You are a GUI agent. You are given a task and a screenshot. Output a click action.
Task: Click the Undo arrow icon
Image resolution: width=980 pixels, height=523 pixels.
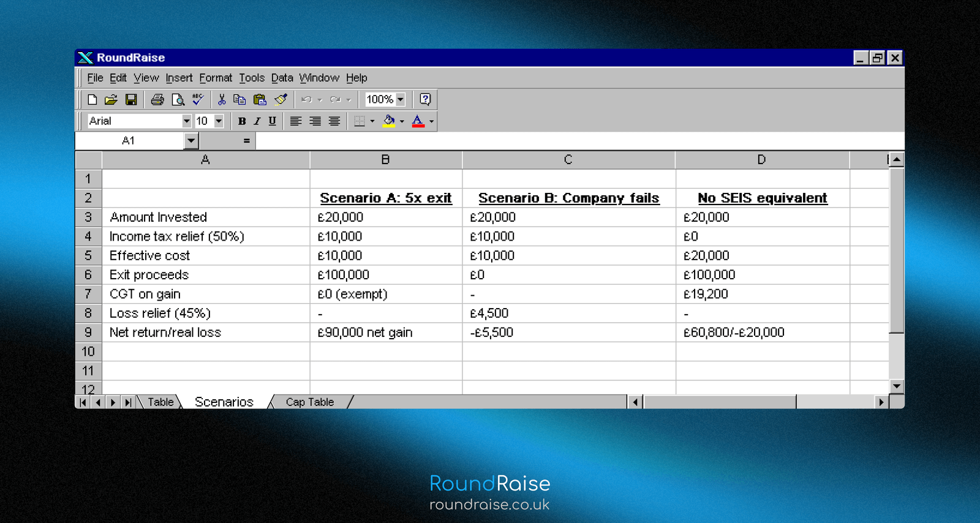tap(306, 99)
